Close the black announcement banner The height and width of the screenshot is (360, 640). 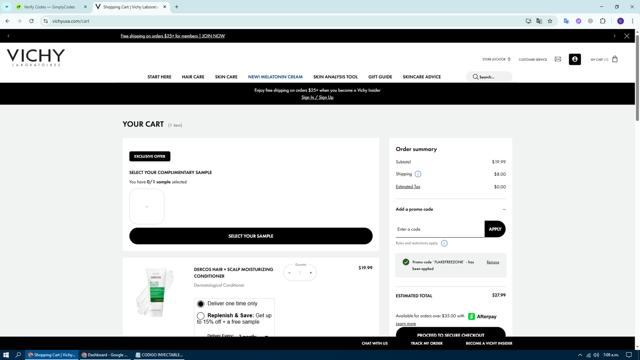coord(627,36)
